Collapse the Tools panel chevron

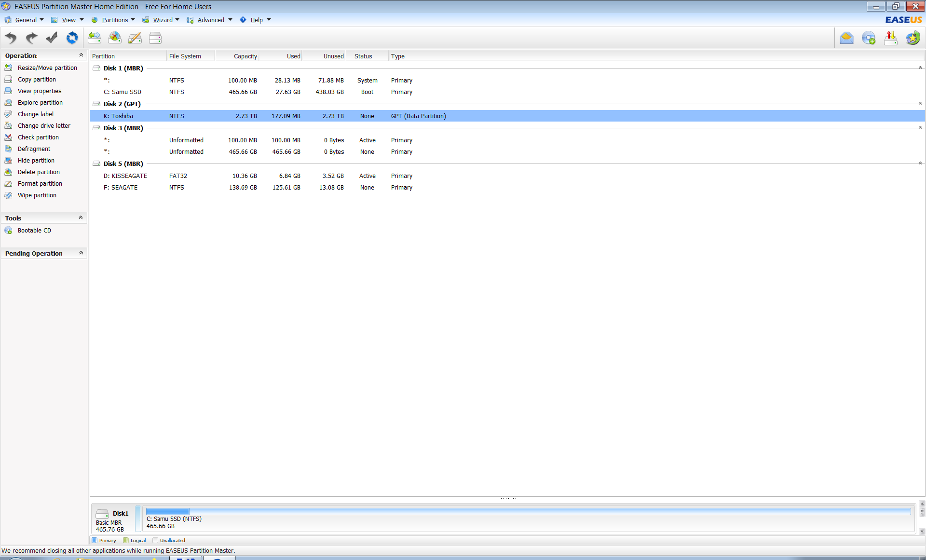(x=81, y=218)
